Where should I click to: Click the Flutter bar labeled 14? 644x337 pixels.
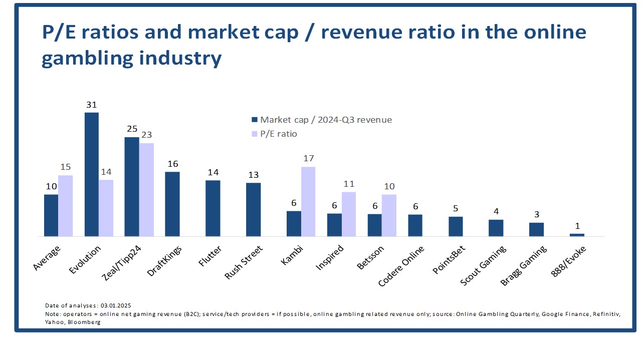point(213,208)
